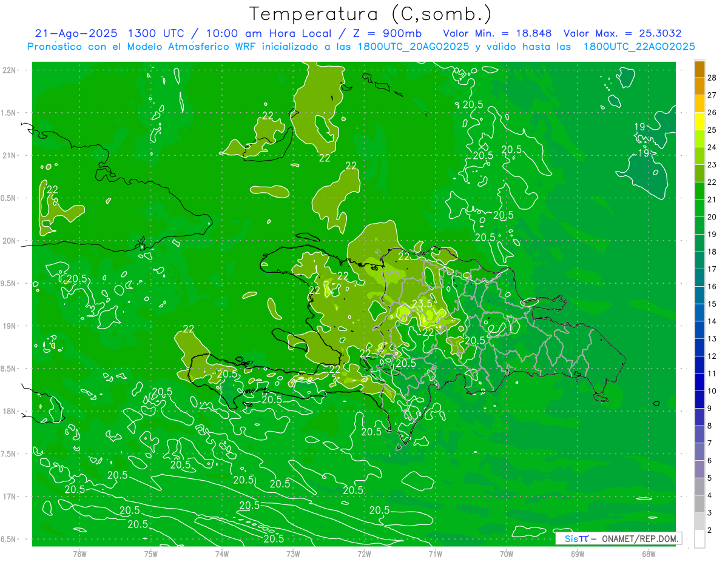Viewport: 728px width, 562px height.
Task: Click the yellow legend swatch between 25 and 26
Action: tap(699, 121)
